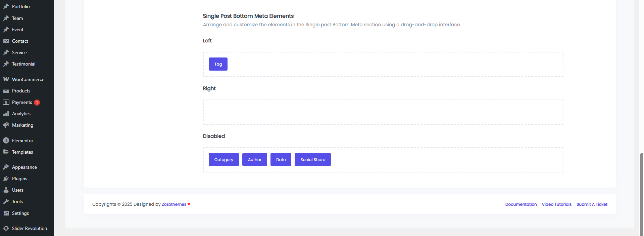
Task: Click the Analytics bar chart icon
Action: tap(6, 114)
